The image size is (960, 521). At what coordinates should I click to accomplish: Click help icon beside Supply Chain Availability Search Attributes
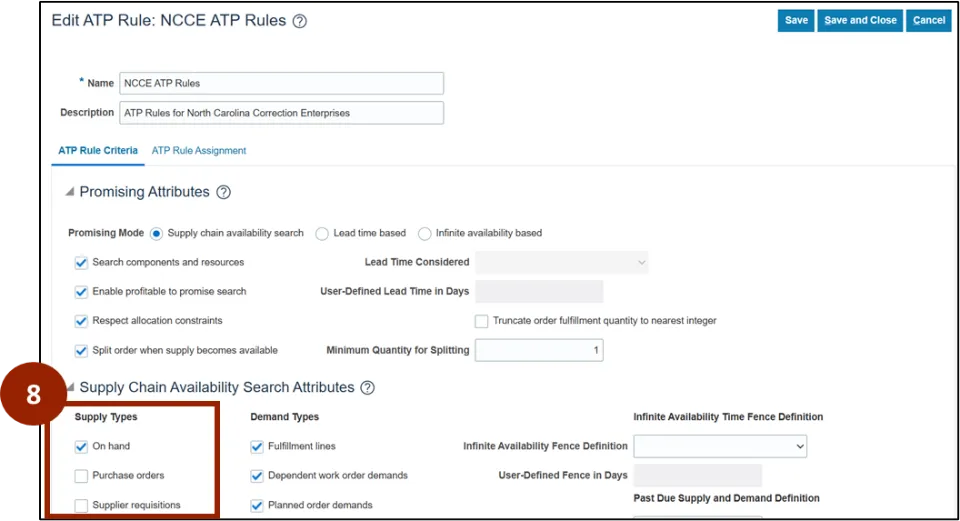pyautogui.click(x=367, y=387)
